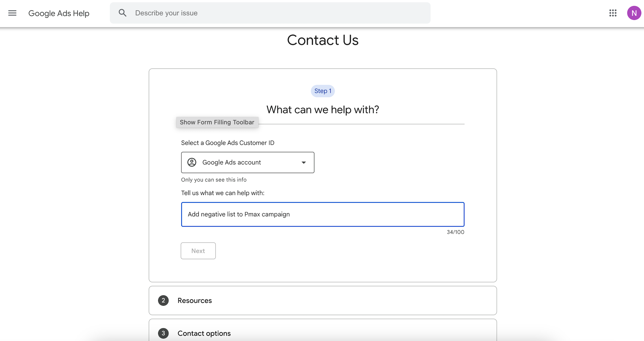This screenshot has width=644, height=341.
Task: Click the Customer ID dropdown arrow
Action: pos(303,162)
